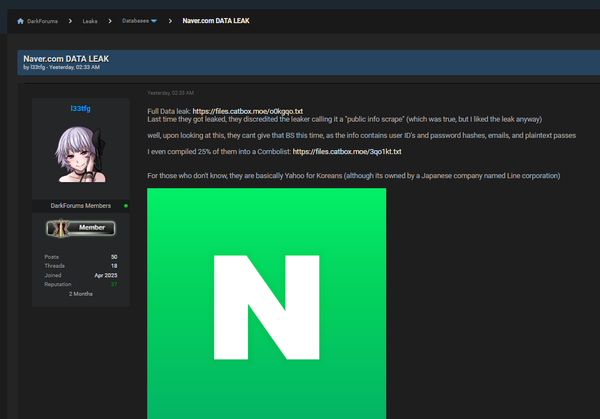Click the Reputation value 37
This screenshot has height=419, width=600.
114,284
